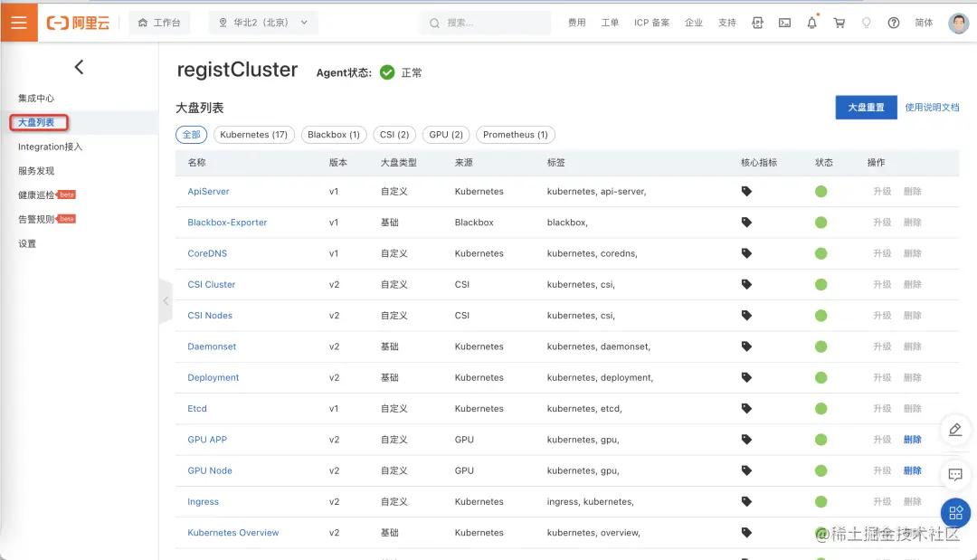
Task: Click the green status dot for Ingress
Action: tap(820, 501)
